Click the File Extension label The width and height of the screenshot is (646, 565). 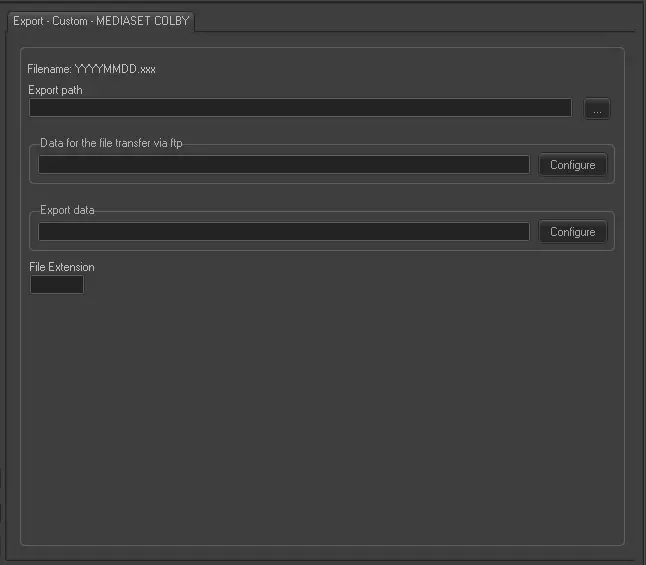(x=62, y=267)
